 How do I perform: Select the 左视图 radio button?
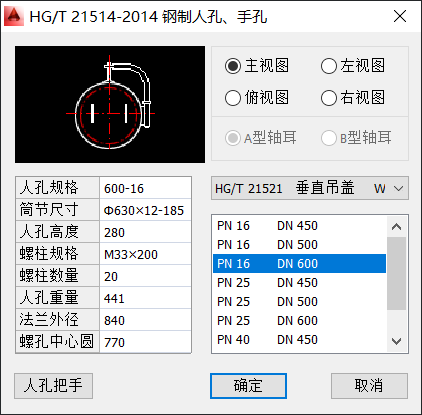pyautogui.click(x=353, y=66)
